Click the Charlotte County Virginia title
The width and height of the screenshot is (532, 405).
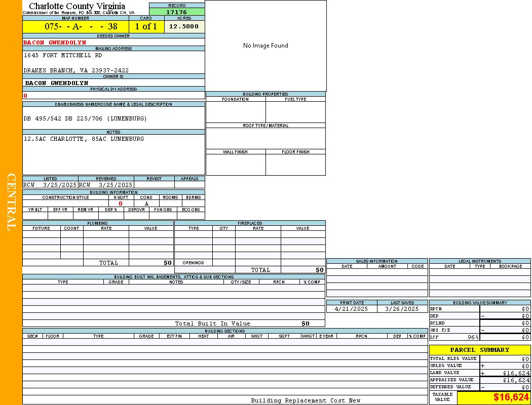77,6
